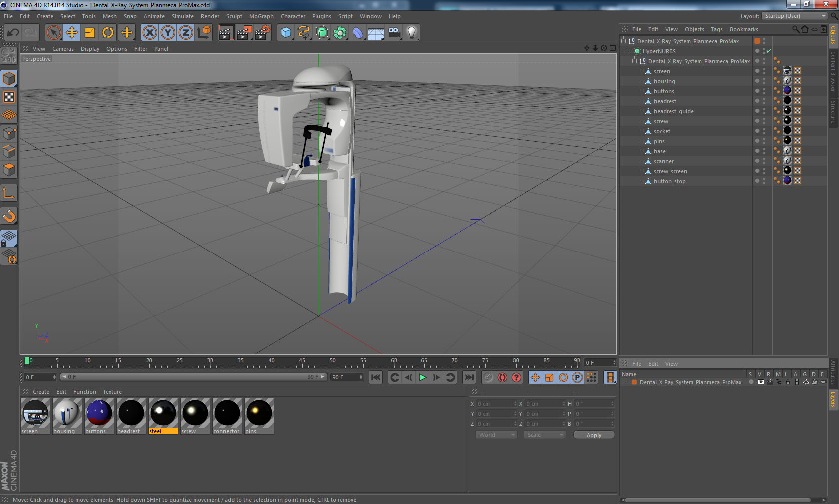Click the coordinate system icon
Image resolution: width=839 pixels, height=504 pixels.
204,33
